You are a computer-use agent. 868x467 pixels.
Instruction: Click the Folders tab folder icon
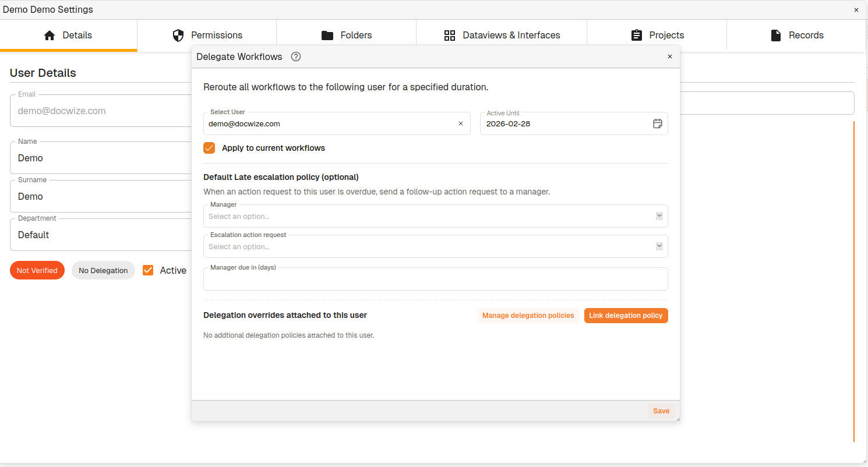[x=327, y=36]
